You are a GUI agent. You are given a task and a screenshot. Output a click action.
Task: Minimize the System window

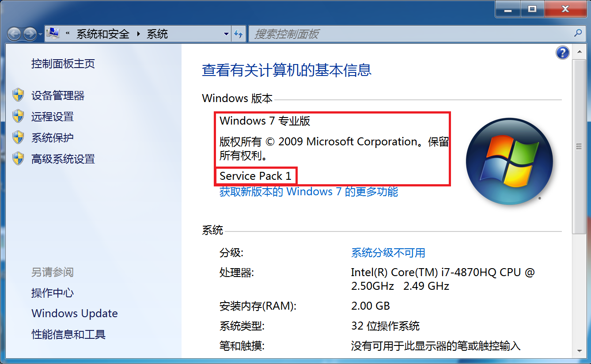coord(508,9)
